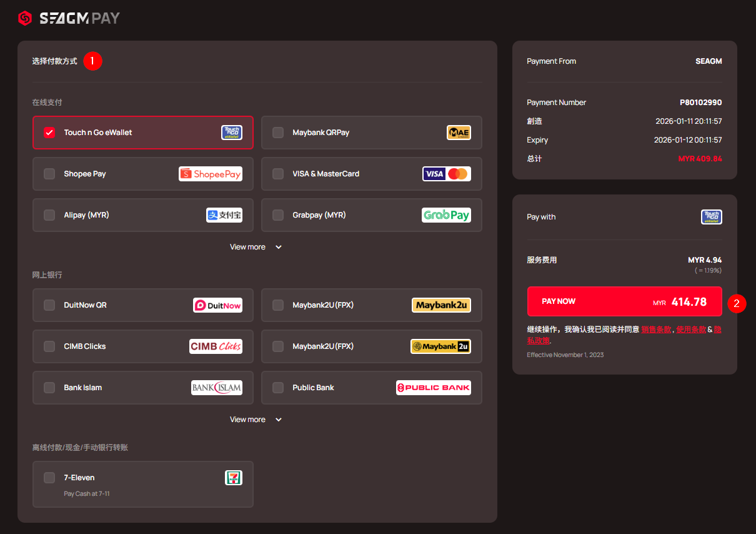Tick the Bank Islam checkbox

point(49,388)
